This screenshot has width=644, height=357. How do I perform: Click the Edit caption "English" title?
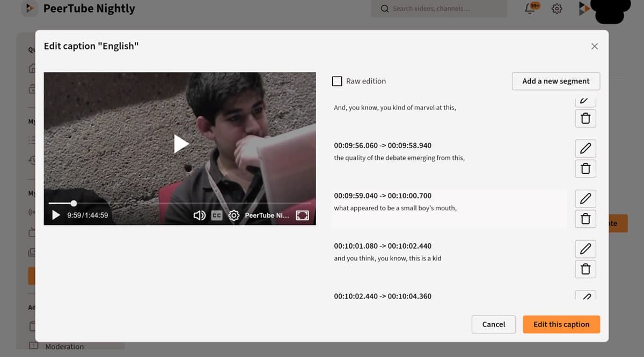click(91, 46)
